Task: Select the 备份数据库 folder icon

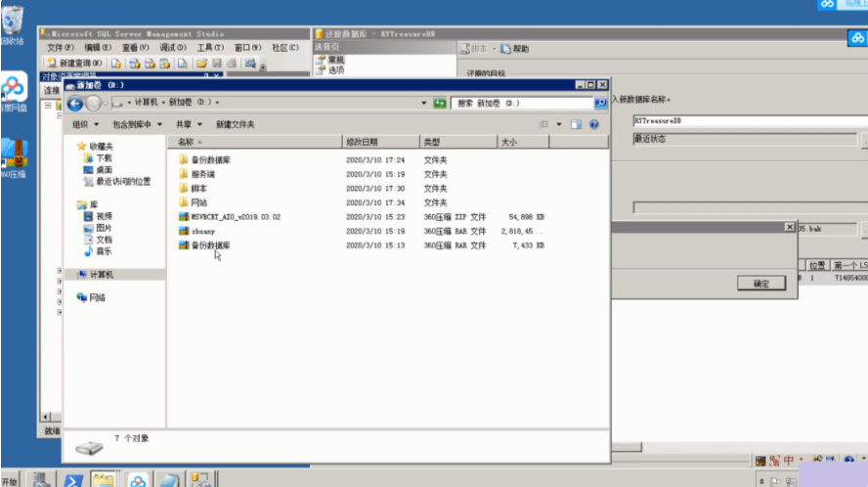Action: tap(184, 159)
